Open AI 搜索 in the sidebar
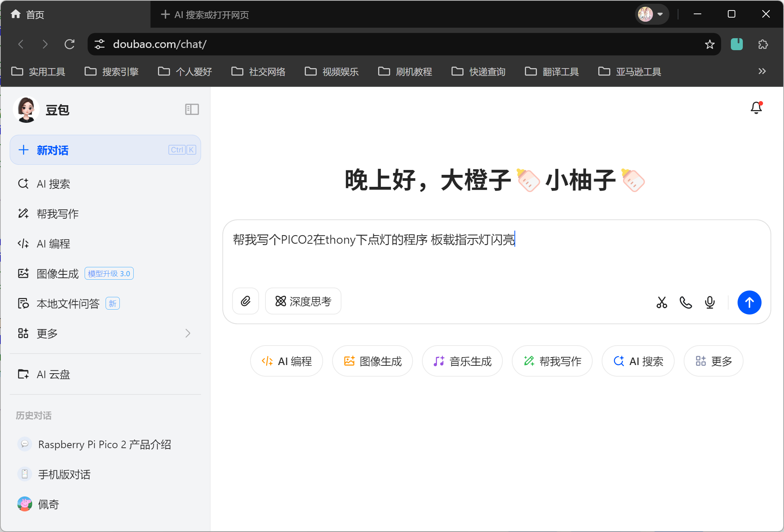Viewport: 784px width, 532px height. (x=105, y=184)
